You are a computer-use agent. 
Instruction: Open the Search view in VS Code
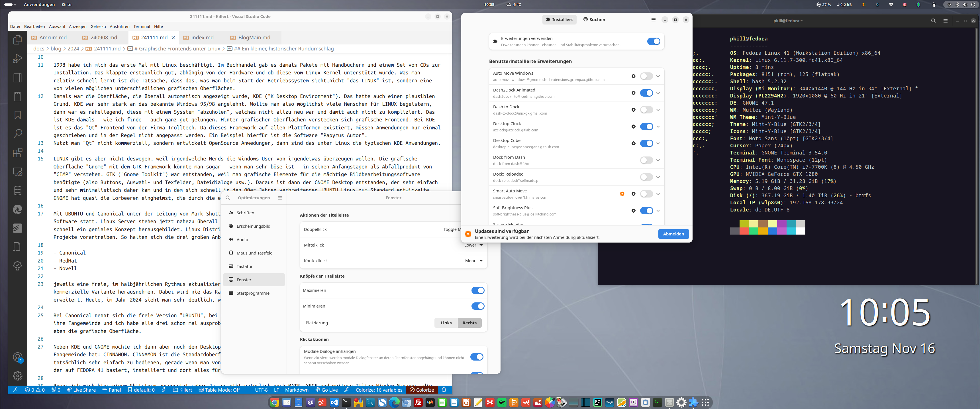coord(17,134)
